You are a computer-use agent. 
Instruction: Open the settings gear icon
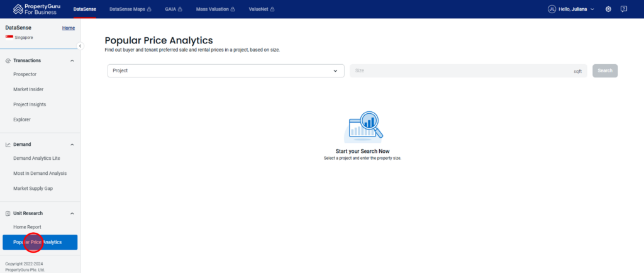click(x=608, y=9)
